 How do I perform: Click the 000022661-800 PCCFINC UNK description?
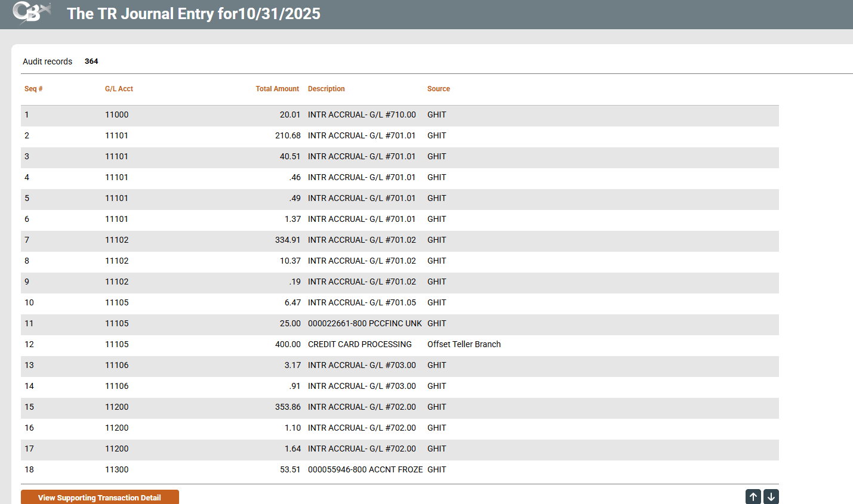click(x=364, y=323)
